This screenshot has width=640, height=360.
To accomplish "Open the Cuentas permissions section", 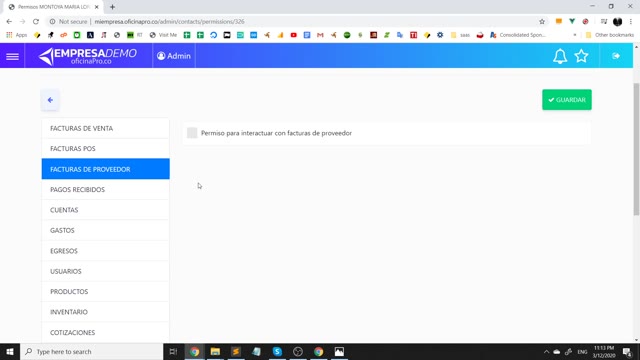I will [x=105, y=210].
